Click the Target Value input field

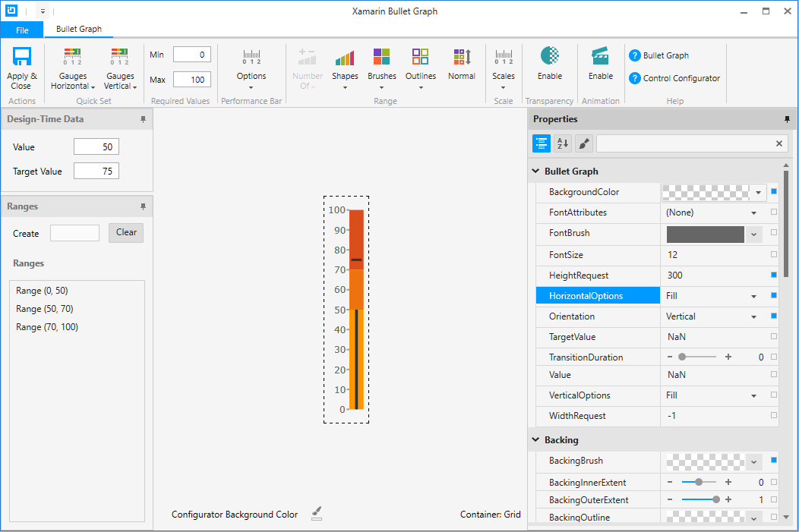(x=96, y=171)
